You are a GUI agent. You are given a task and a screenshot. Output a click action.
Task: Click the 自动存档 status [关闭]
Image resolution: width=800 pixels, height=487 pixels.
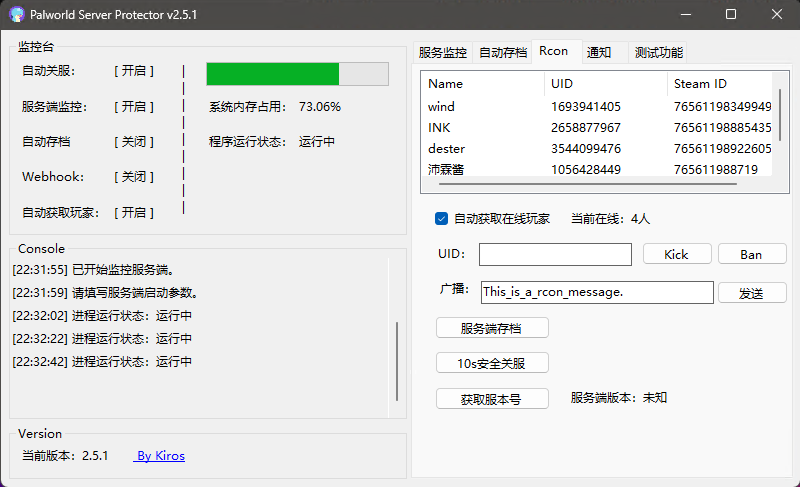pyautogui.click(x=134, y=142)
